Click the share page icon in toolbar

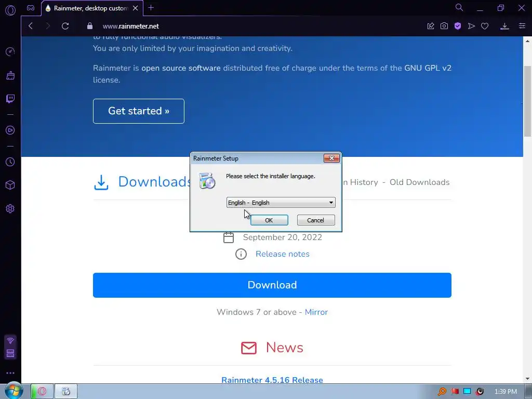click(x=431, y=26)
